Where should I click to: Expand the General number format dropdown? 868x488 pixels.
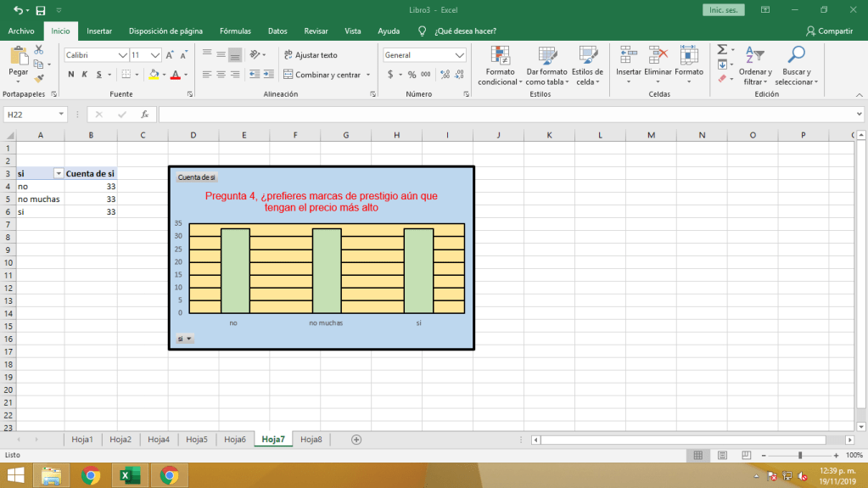click(x=459, y=55)
